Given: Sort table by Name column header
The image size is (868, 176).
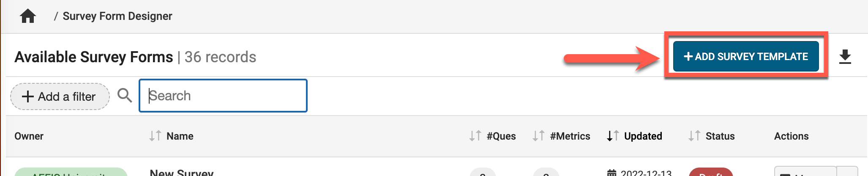Looking at the screenshot, I should tap(180, 136).
